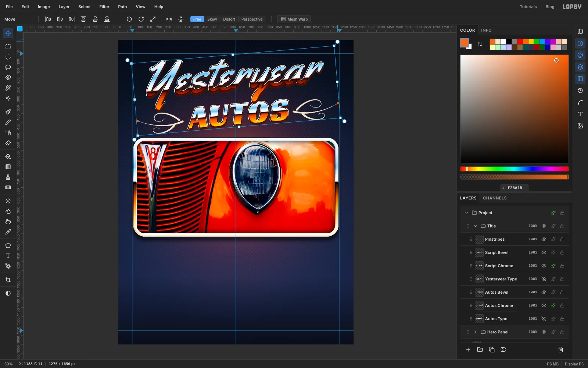Open the Layers panel icon in the side strip
Viewport: 588px width, 368px height.
[580, 67]
